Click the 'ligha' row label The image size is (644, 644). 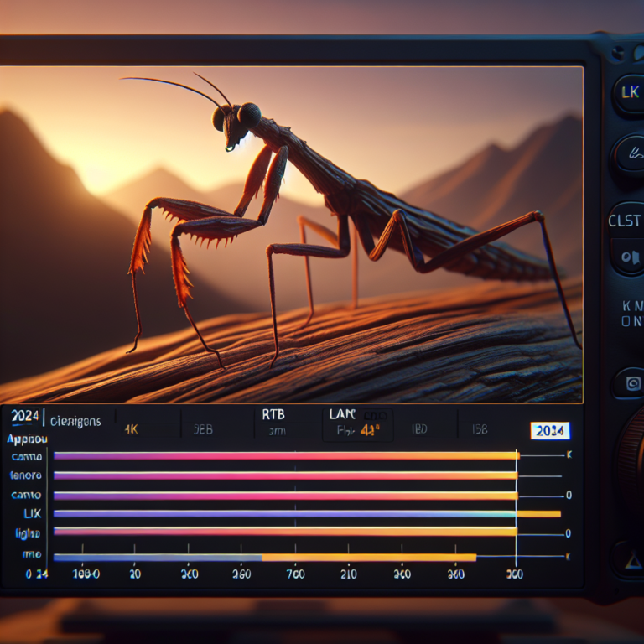pos(28,533)
